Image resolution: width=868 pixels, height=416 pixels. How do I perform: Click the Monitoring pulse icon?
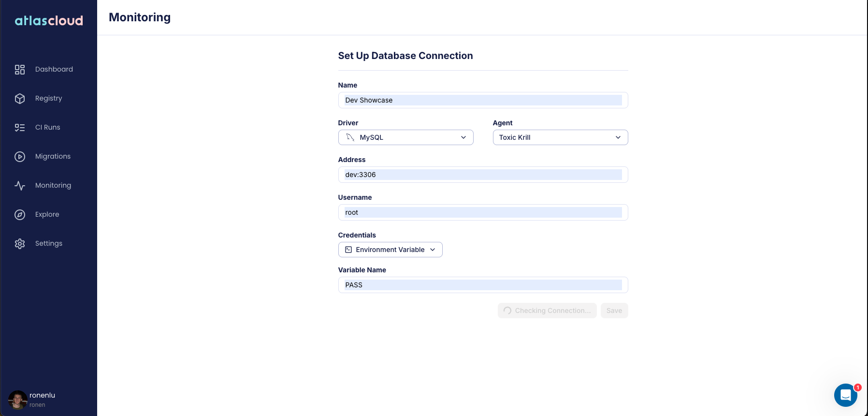tap(20, 186)
